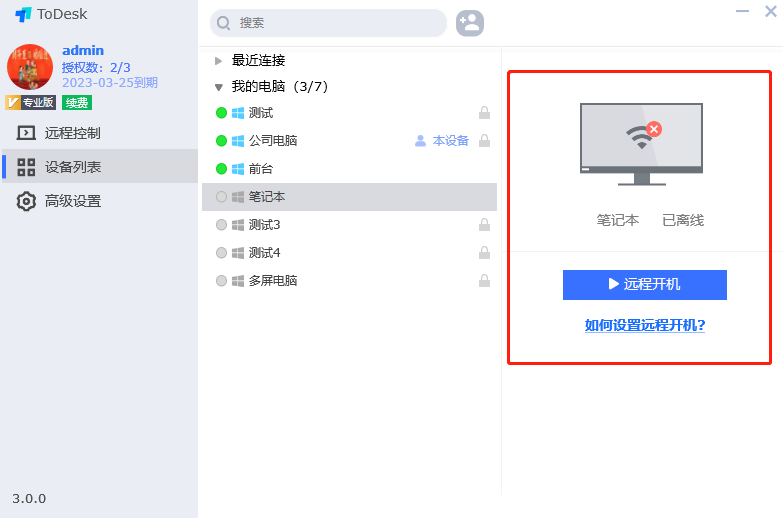Open the 远程控制 section

[100, 133]
